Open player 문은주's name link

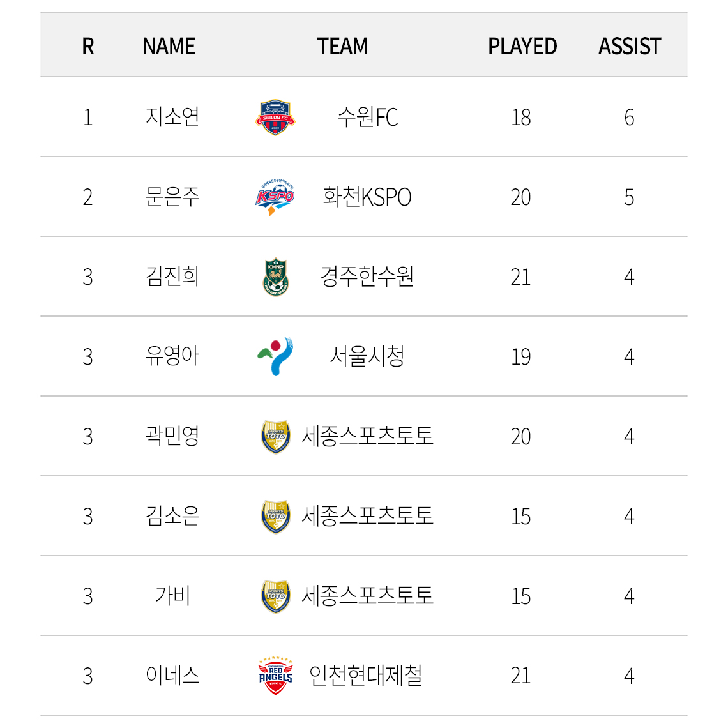172,197
